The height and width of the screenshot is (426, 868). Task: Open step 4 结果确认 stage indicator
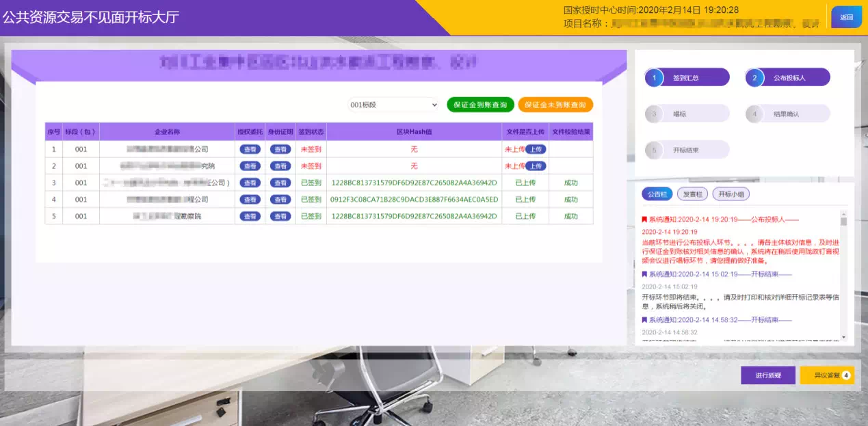788,114
